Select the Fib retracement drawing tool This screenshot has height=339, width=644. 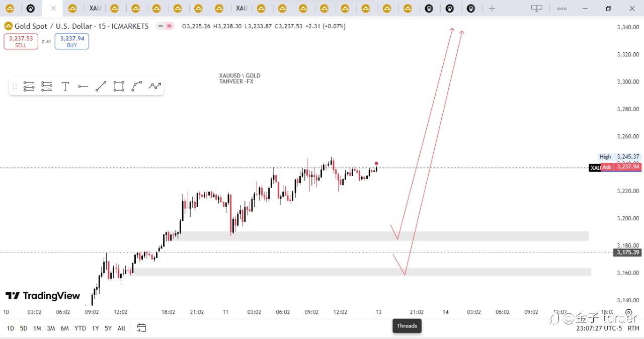coord(29,87)
